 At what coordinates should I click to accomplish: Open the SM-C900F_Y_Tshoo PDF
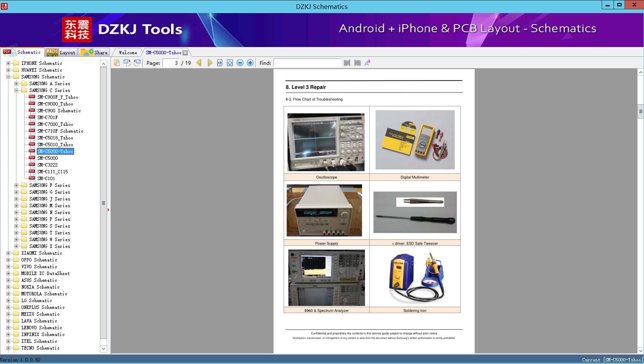[x=58, y=97]
